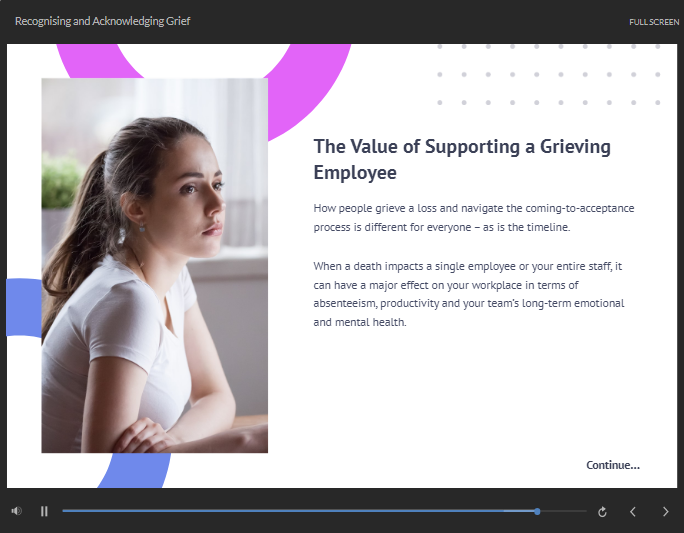Image resolution: width=684 pixels, height=533 pixels.
Task: Click the paragraph starting When a death impacts
Action: point(469,294)
